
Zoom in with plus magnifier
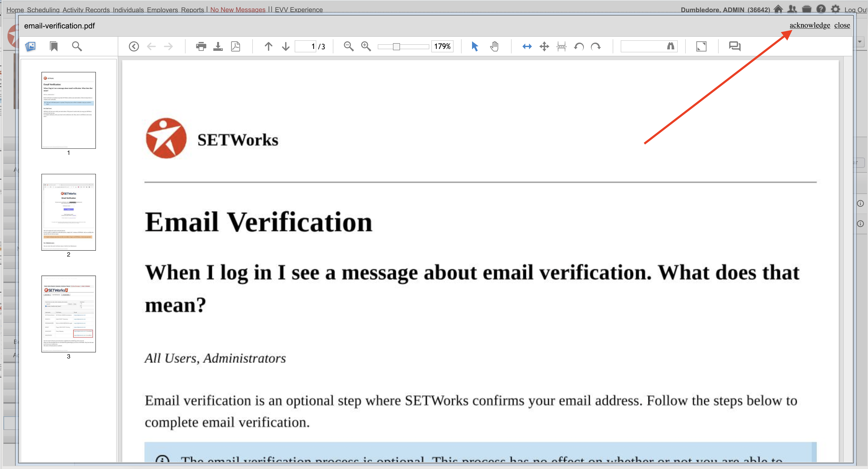coord(366,46)
